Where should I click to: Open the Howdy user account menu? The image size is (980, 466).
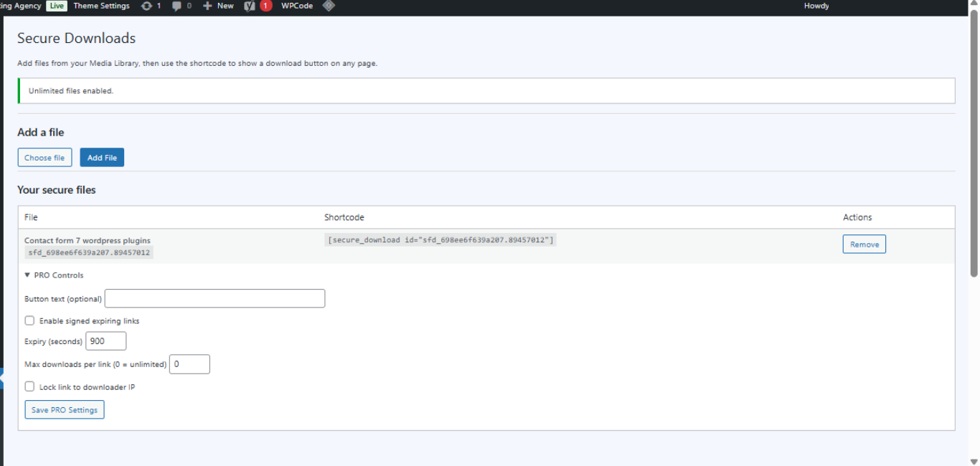pyautogui.click(x=816, y=6)
